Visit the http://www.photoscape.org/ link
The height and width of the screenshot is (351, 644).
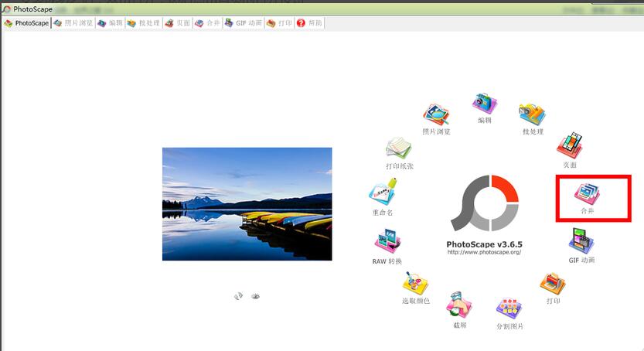[x=484, y=252]
